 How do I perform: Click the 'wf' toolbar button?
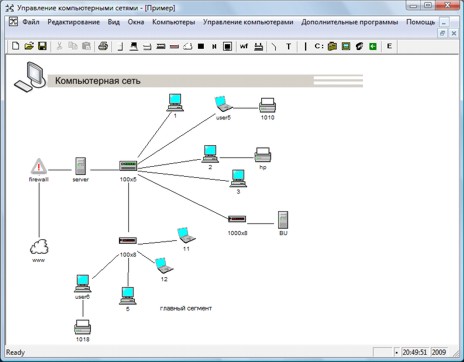pos(244,46)
